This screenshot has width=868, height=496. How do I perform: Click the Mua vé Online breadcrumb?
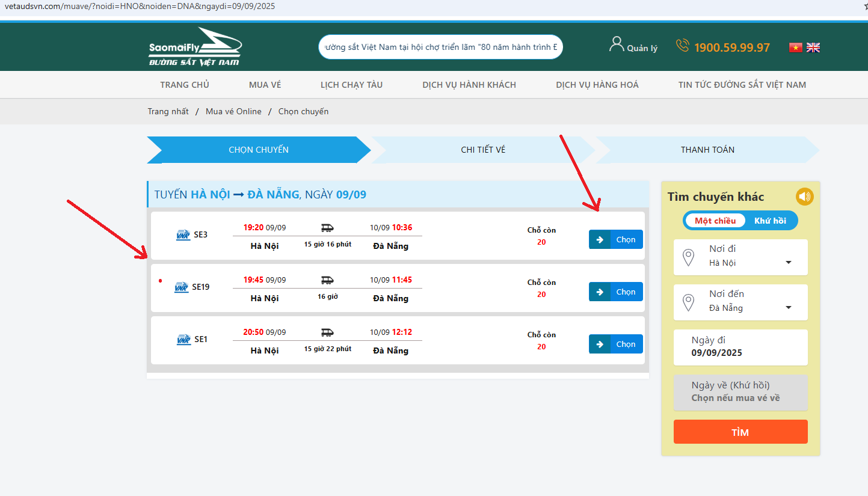(x=233, y=111)
